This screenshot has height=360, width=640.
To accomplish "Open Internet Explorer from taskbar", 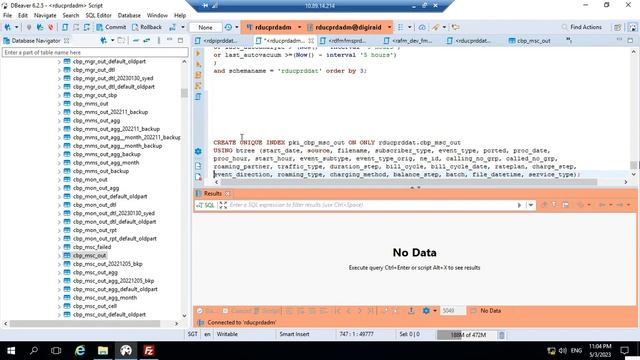I will click(x=80, y=351).
